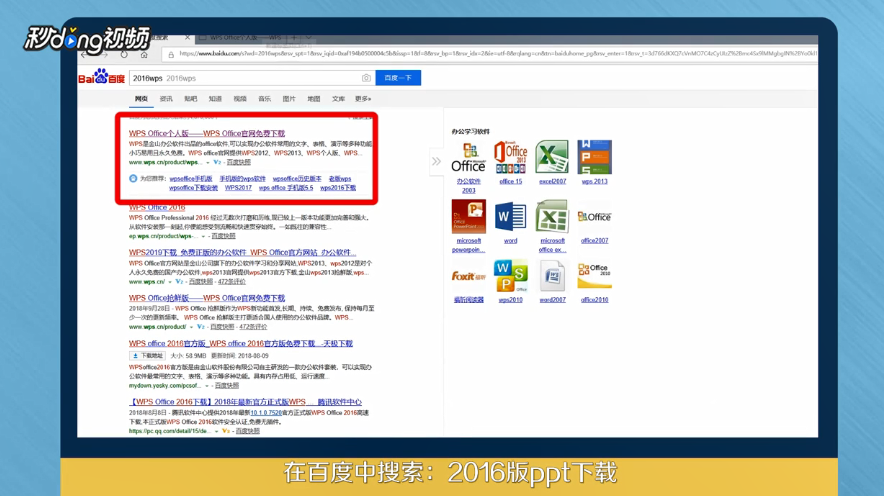Open WPS office 2016官方版 天极下载 result
884x496 pixels.
pyautogui.click(x=241, y=343)
